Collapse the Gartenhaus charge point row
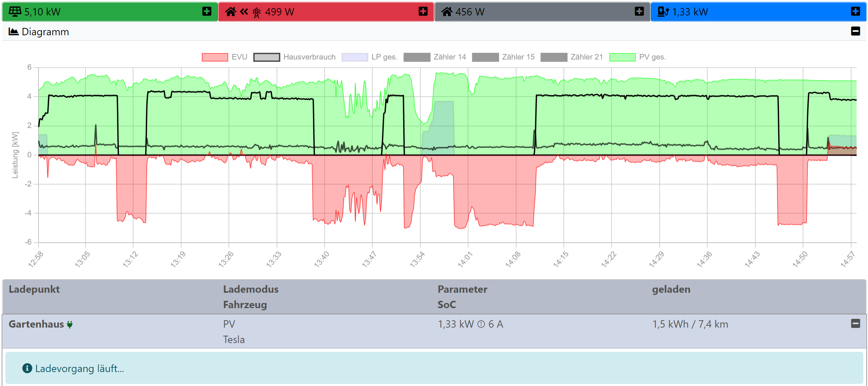 [856, 324]
